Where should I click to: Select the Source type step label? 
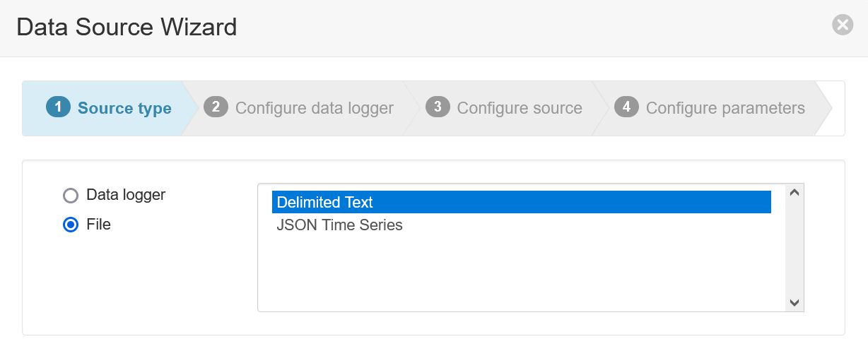tap(124, 108)
